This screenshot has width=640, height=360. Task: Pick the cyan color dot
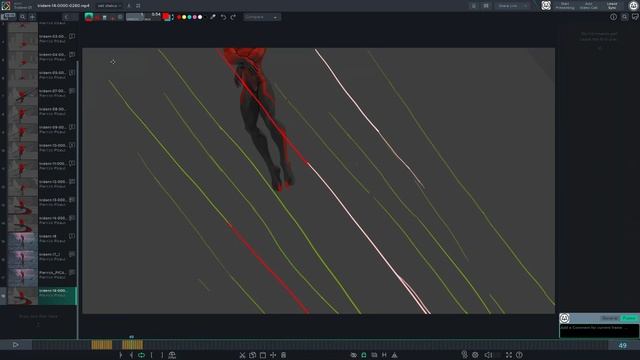tap(189, 17)
